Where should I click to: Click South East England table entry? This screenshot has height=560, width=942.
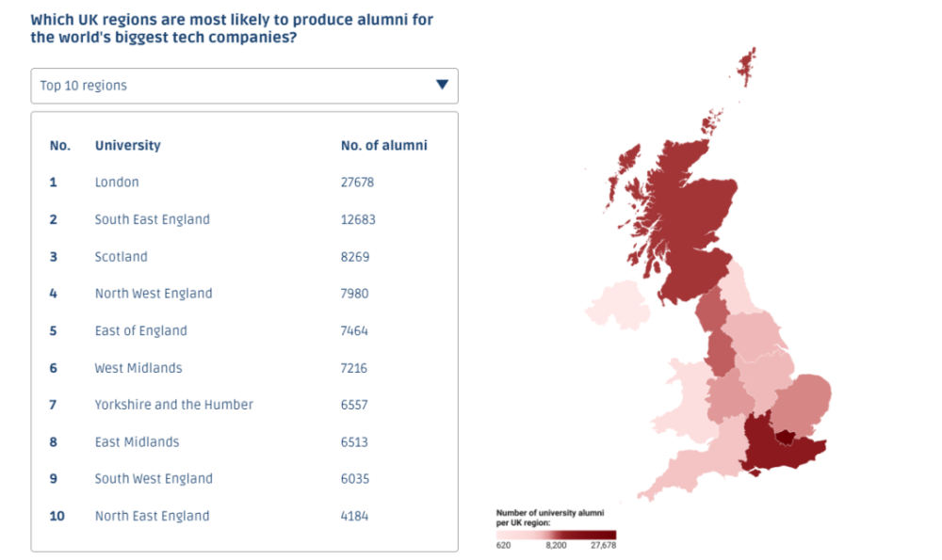tap(152, 219)
